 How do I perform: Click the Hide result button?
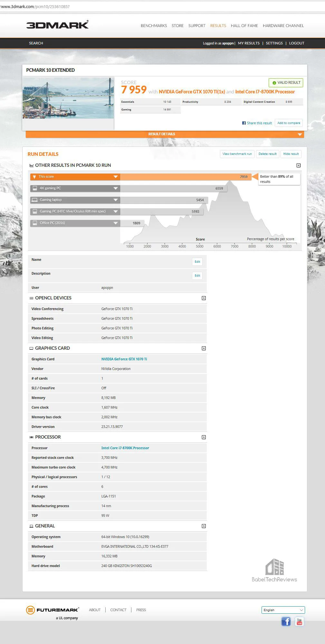291,154
